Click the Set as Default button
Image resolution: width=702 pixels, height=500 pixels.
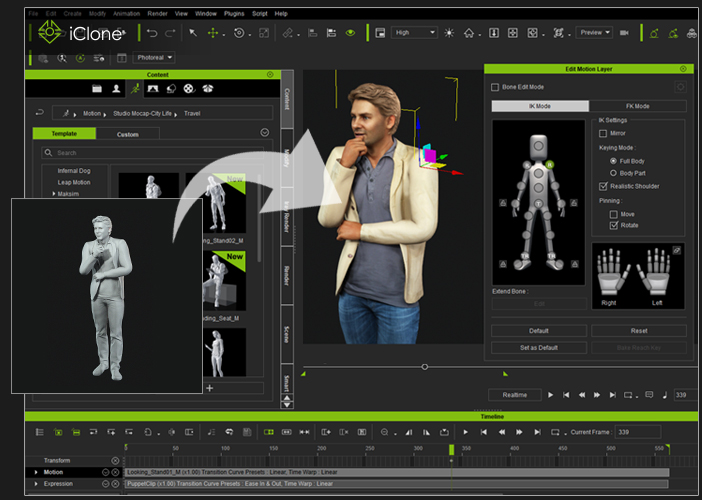tap(539, 347)
